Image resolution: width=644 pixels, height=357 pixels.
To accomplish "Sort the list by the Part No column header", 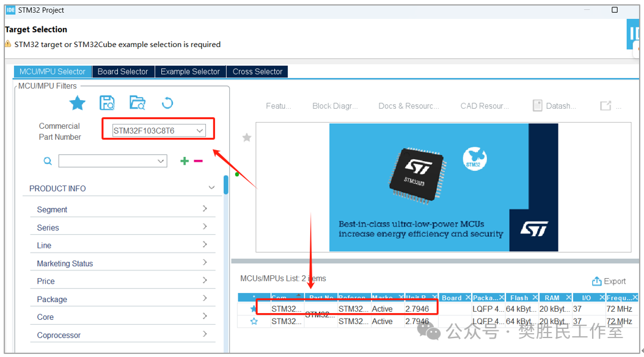I will pos(321,298).
